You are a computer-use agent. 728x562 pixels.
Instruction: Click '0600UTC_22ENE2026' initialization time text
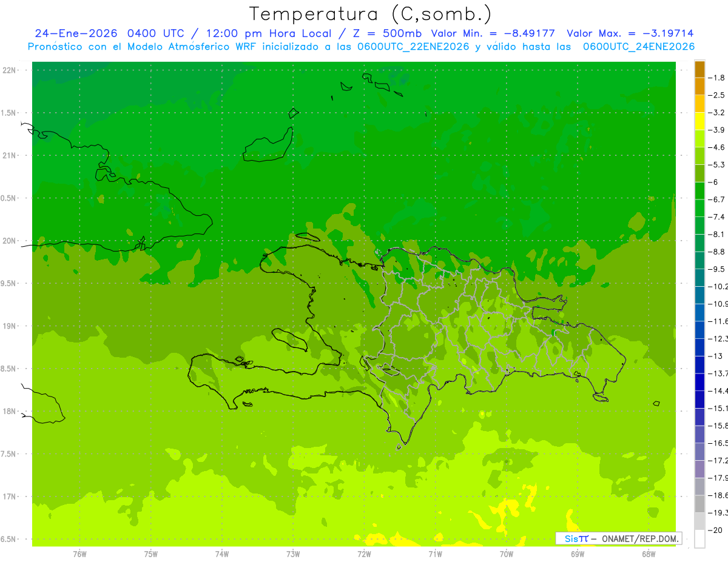413,47
